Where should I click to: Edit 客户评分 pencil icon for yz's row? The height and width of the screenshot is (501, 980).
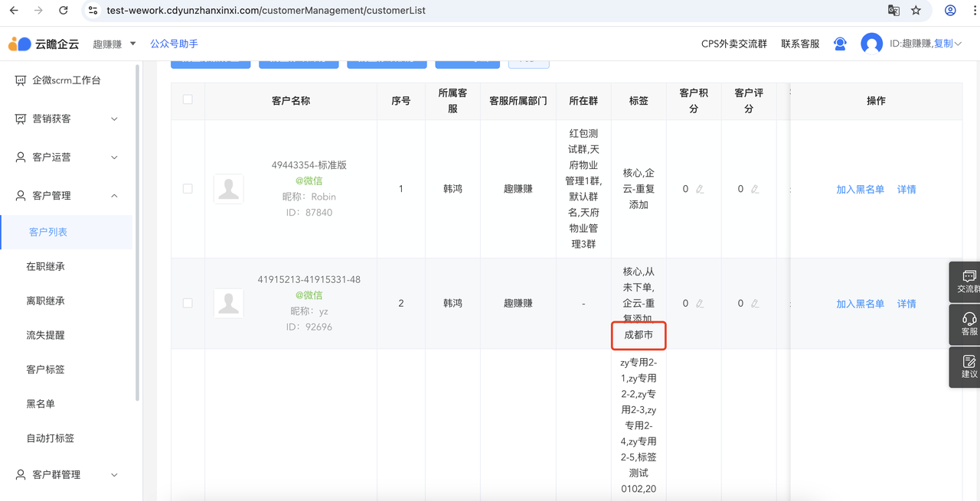pyautogui.click(x=755, y=304)
